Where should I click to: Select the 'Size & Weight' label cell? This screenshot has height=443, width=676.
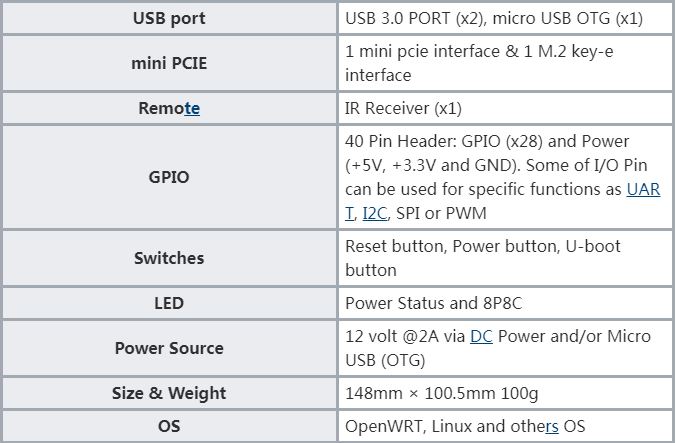pyautogui.click(x=169, y=393)
